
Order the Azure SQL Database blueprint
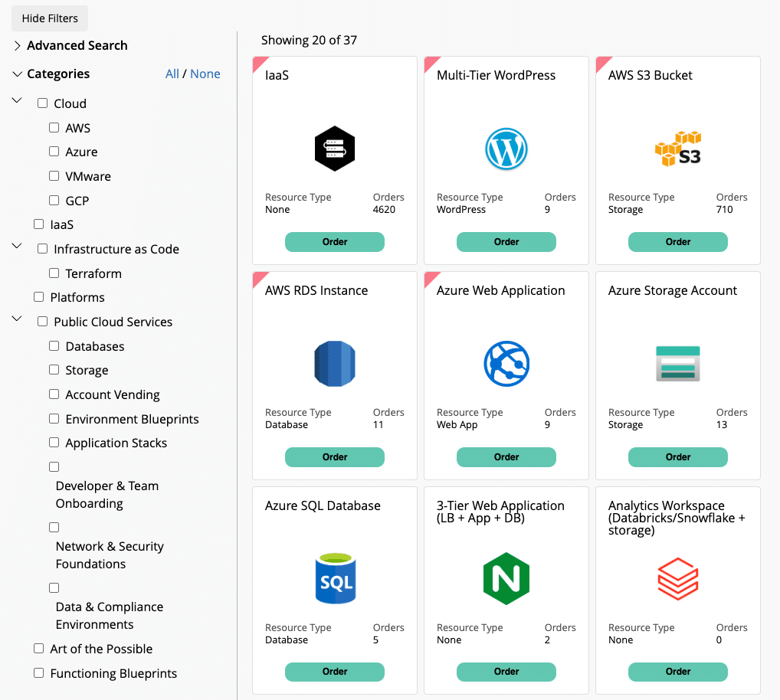click(335, 672)
